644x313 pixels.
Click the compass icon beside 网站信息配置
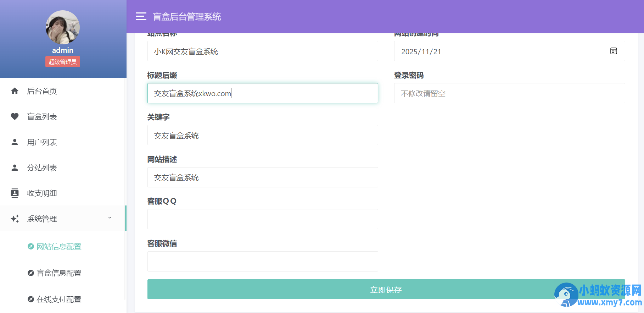tap(31, 246)
